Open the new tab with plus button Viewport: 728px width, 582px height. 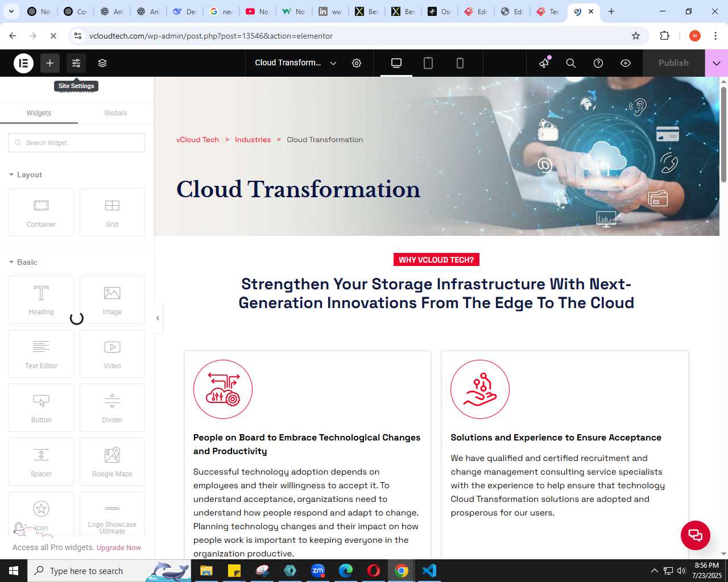(x=611, y=11)
